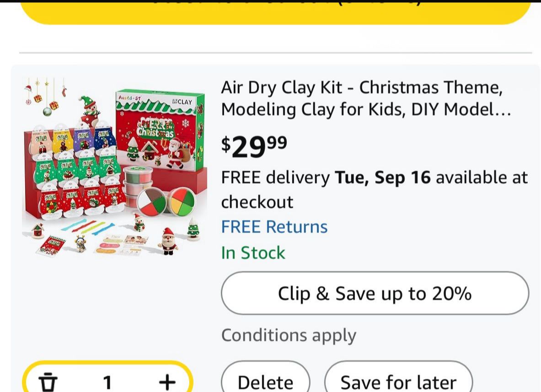Open the FREE Returns link
Screen dimensions: 541x392
pos(274,227)
